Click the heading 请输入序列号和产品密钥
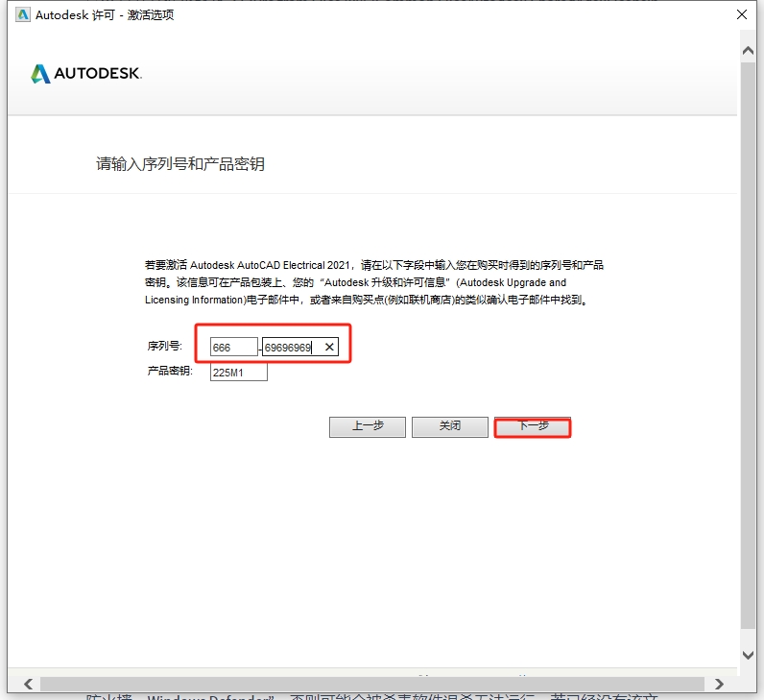The height and width of the screenshot is (700, 764). tap(180, 164)
